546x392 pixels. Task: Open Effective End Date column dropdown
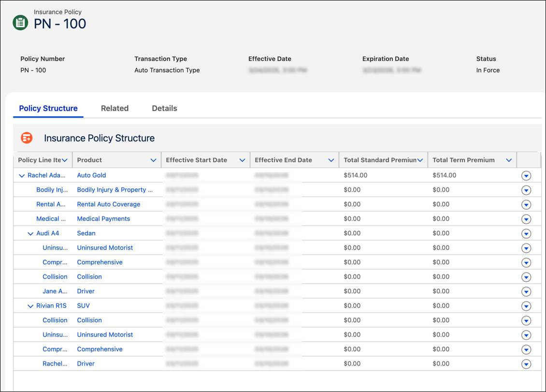tap(331, 160)
